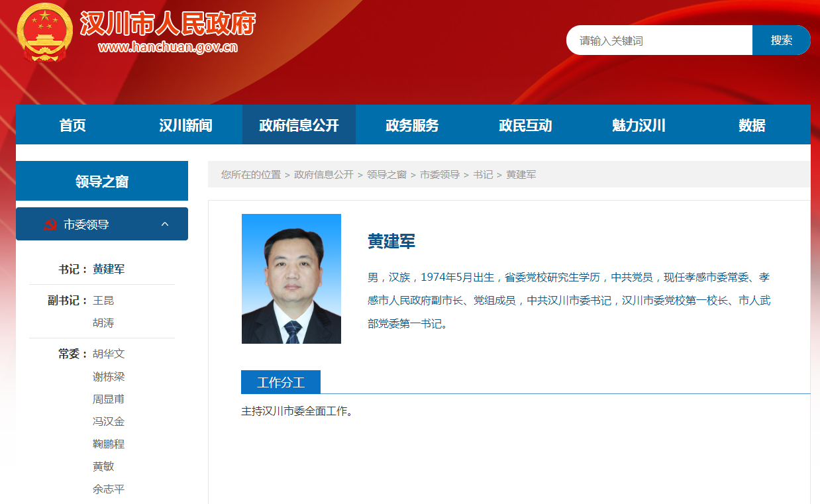Click the 书记： label in the sidebar
Image resolution: width=820 pixels, height=504 pixels.
[73, 269]
